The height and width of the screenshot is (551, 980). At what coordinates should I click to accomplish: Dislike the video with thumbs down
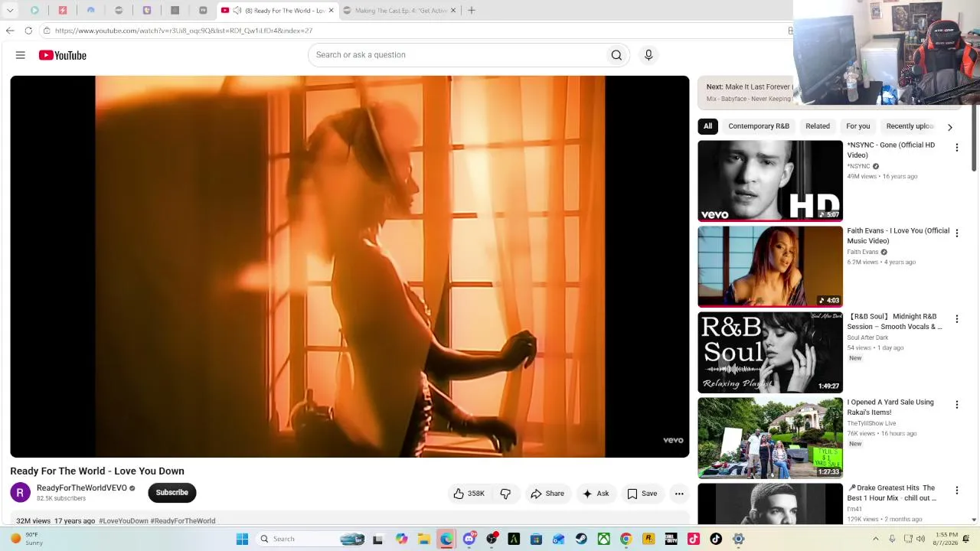point(505,494)
